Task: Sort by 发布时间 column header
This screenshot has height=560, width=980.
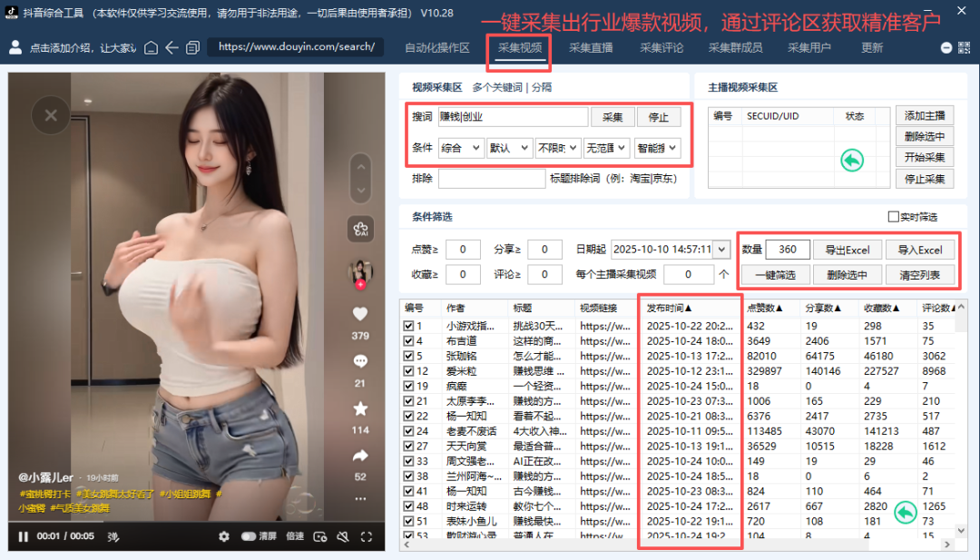Action: tap(669, 308)
